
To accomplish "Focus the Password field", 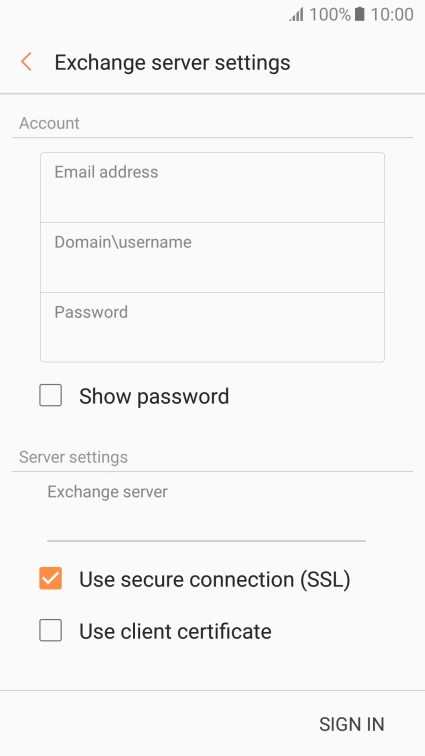I will click(x=212, y=327).
